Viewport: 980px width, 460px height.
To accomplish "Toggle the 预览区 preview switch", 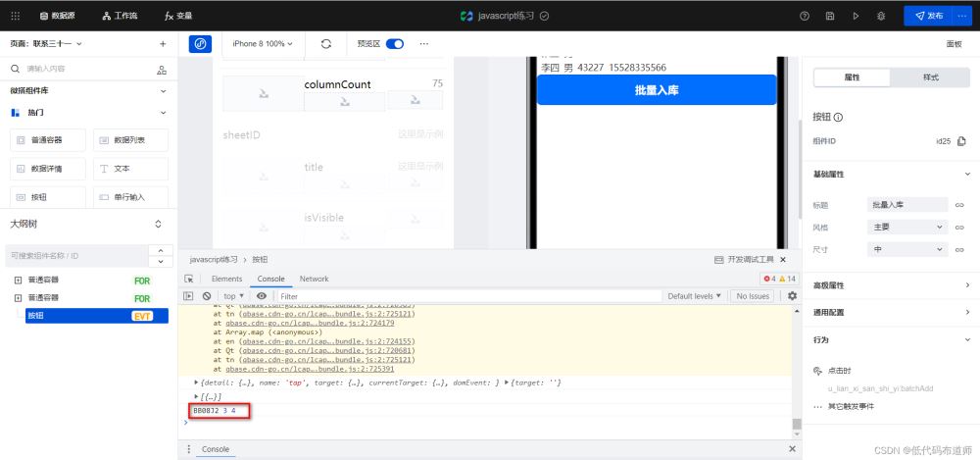I will pos(394,44).
